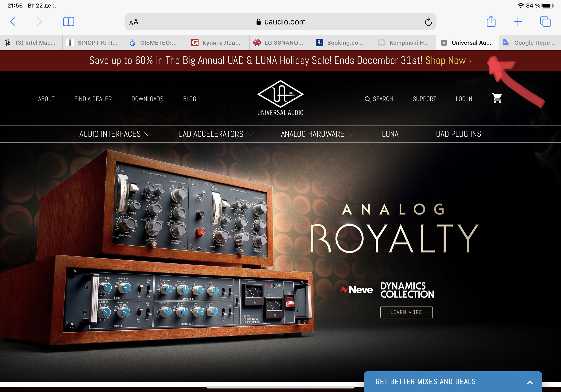Tap the share icon in the toolbar
Viewport: 561px width, 392px height.
click(x=491, y=21)
